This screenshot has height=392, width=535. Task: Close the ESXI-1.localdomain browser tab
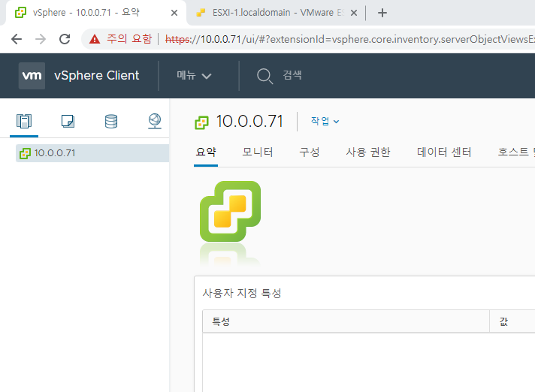[354, 13]
